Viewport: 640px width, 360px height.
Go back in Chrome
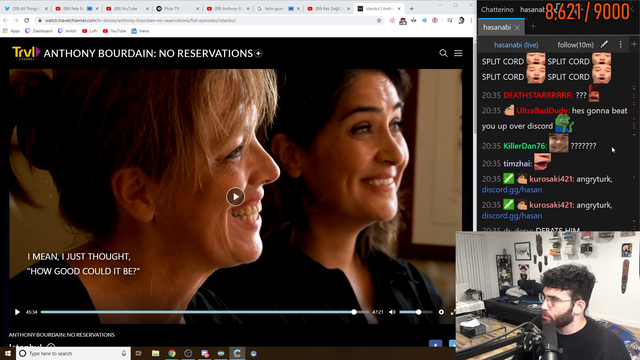click(6, 20)
